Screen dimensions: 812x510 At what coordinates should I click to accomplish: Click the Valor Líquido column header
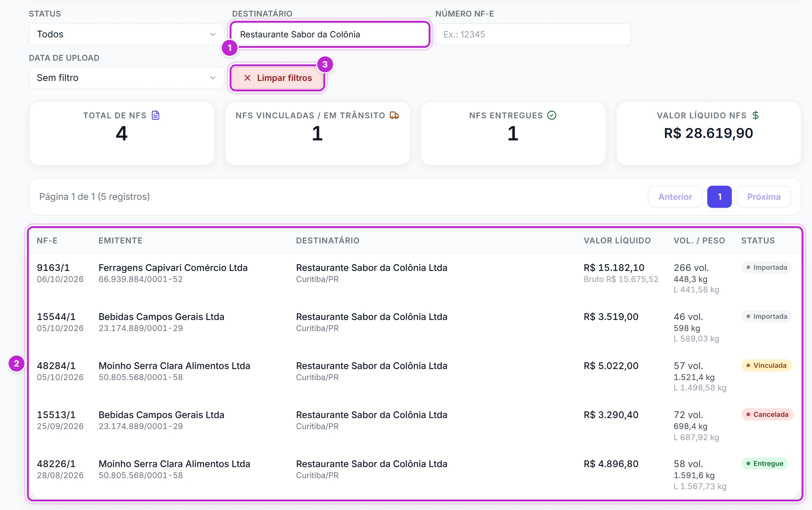click(617, 240)
